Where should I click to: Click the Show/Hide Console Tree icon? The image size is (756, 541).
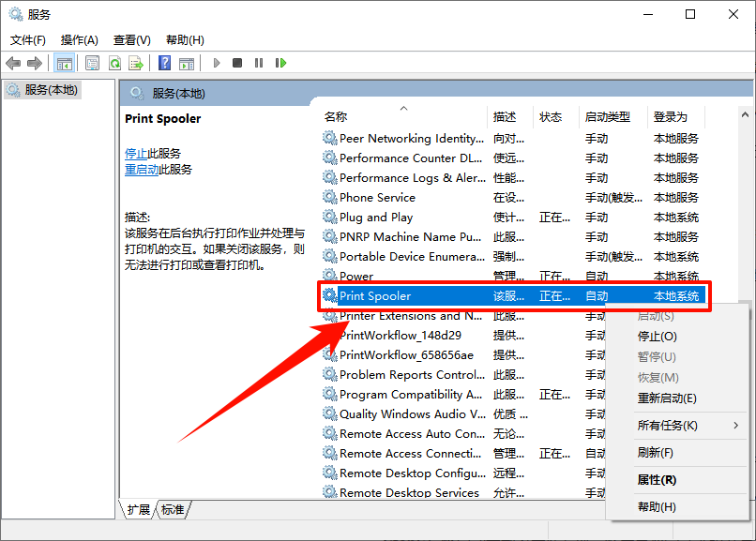[x=65, y=63]
